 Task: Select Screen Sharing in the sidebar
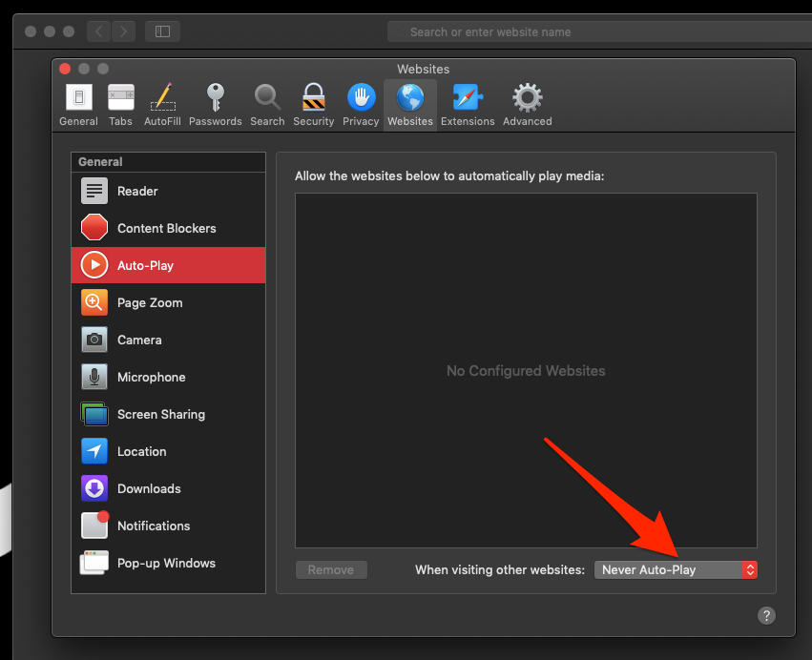coord(168,415)
